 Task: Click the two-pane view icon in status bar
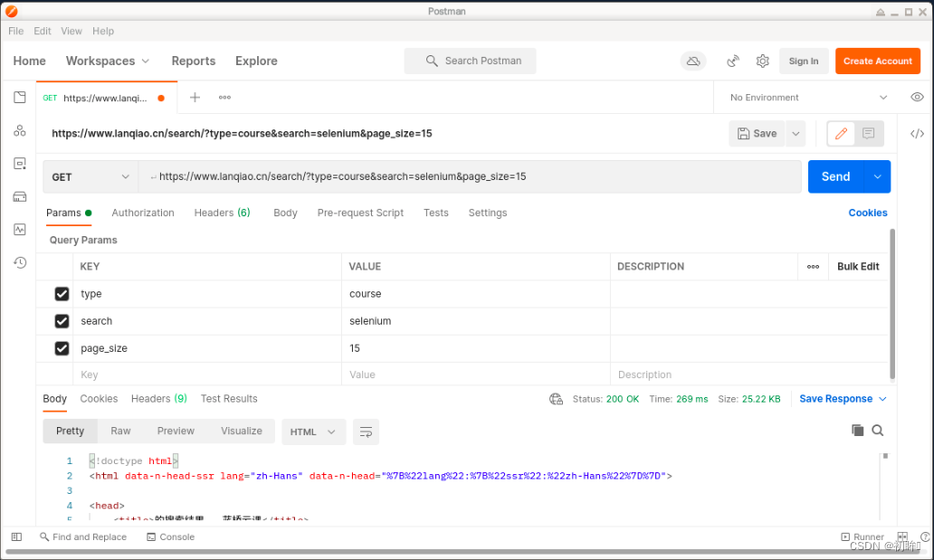click(x=902, y=536)
